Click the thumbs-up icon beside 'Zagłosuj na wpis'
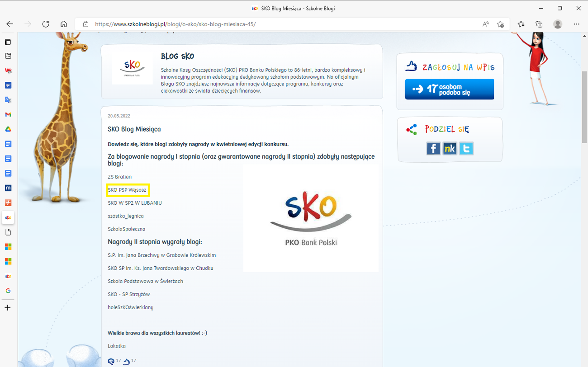Image resolution: width=588 pixels, height=367 pixels. [x=411, y=66]
